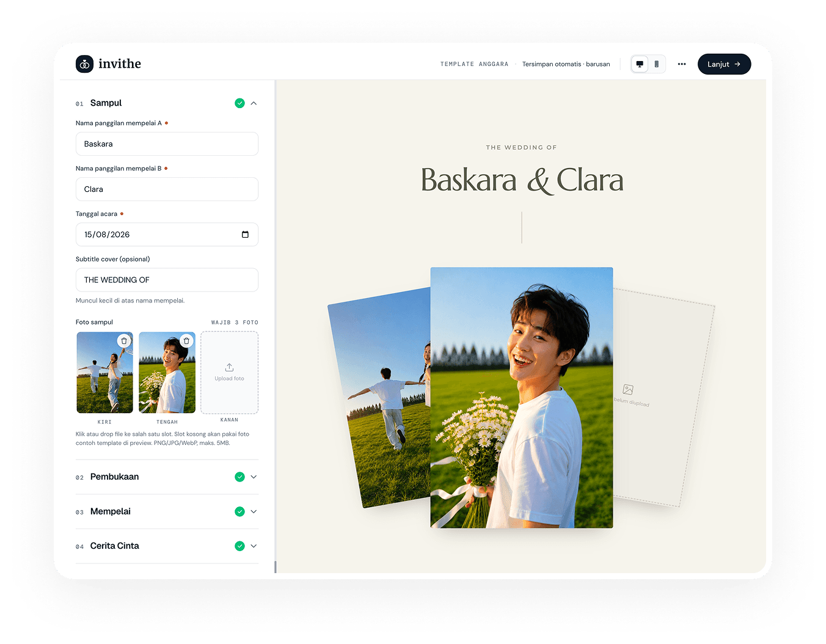Screen dimensions: 826x644
Task: Click the THE WEDDING OF preview subtitle
Action: tap(521, 148)
